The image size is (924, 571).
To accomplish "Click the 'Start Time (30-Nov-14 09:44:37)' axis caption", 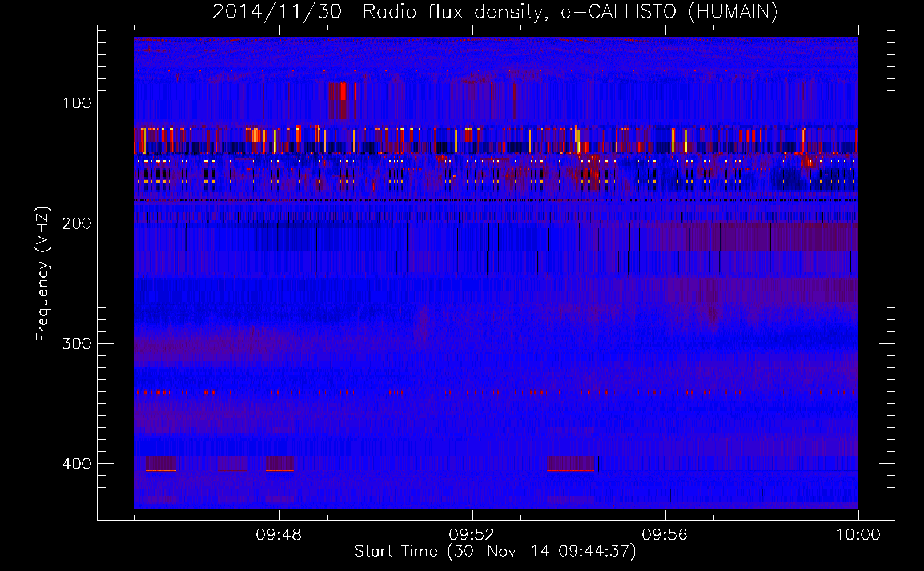I will tap(495, 552).
